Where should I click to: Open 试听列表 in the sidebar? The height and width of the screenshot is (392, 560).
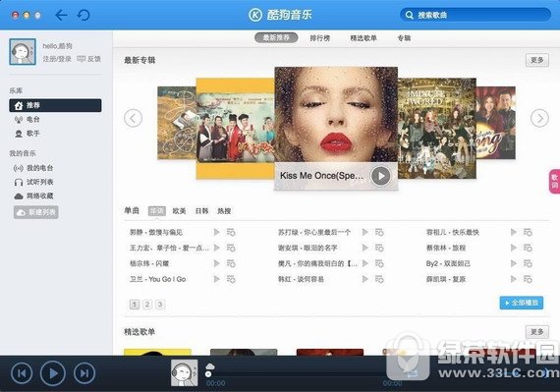33,182
